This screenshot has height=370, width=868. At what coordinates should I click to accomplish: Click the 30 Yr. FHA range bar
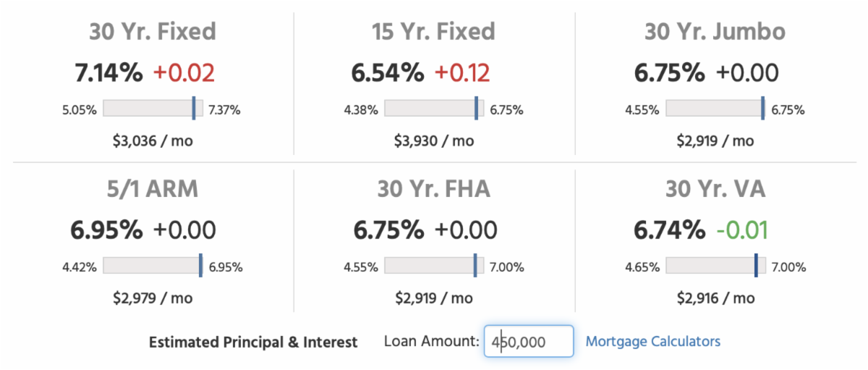434,266
